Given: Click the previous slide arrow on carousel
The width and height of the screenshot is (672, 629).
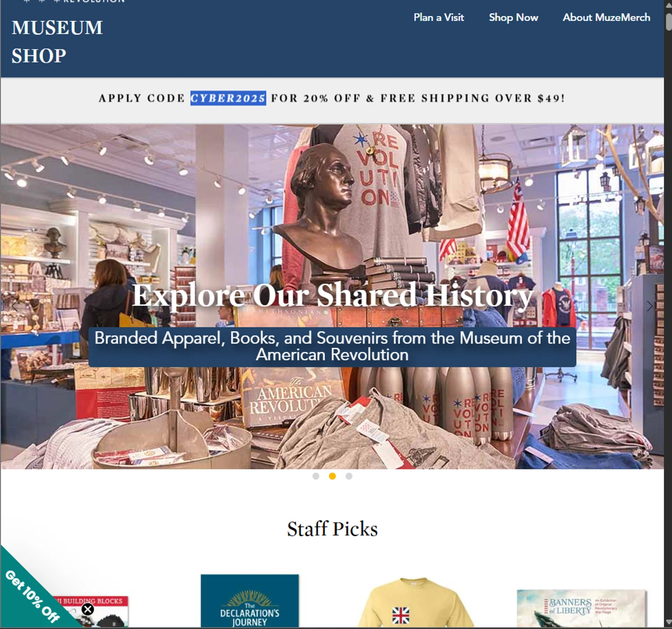Looking at the screenshot, I should [15, 306].
